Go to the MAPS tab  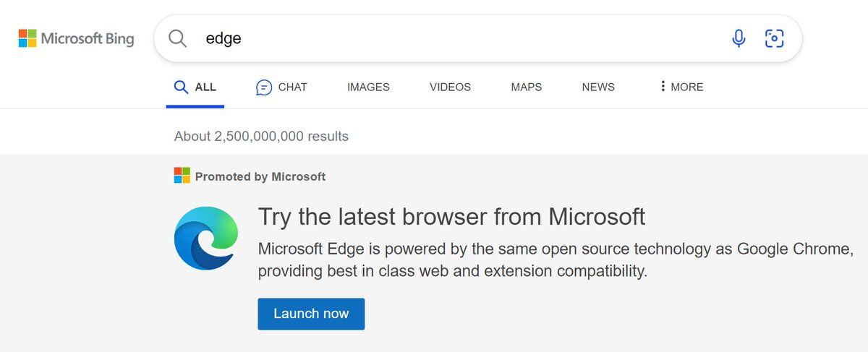pyautogui.click(x=527, y=87)
